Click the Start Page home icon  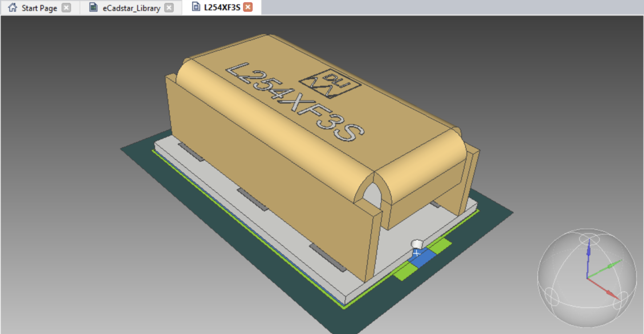click(x=13, y=8)
